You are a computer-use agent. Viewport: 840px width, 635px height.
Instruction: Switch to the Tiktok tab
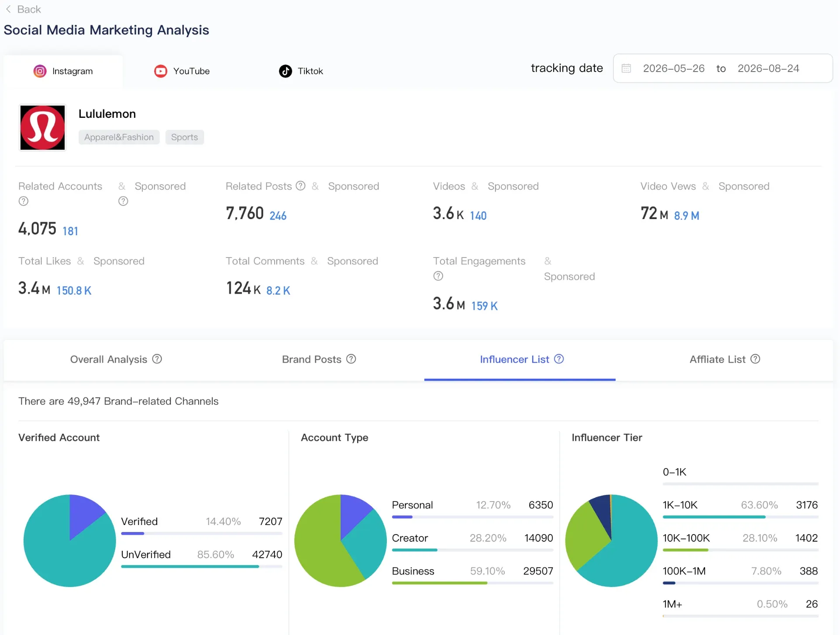tap(301, 71)
